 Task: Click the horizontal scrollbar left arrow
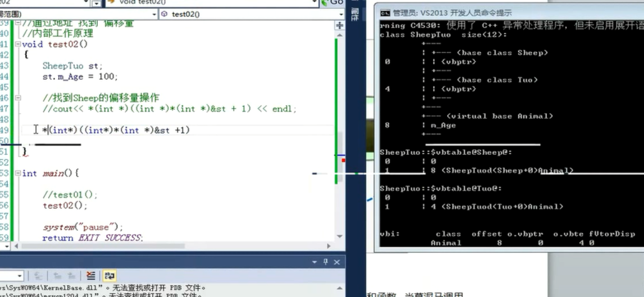point(16,246)
